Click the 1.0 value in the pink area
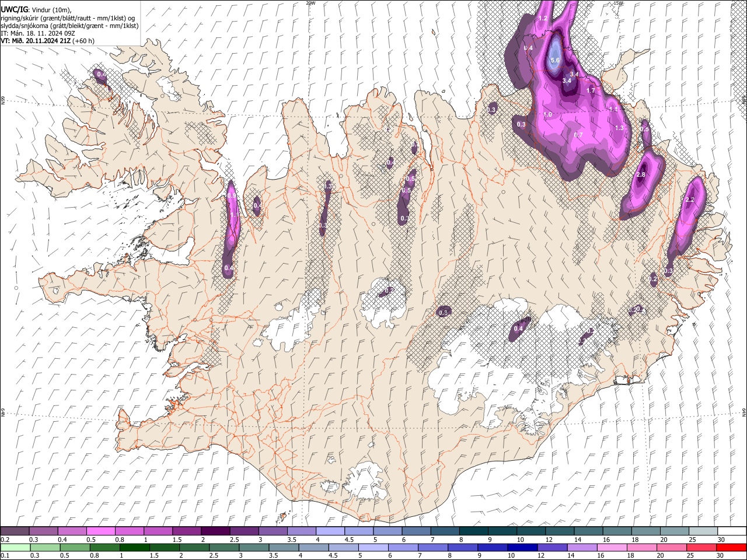The image size is (747, 560). click(x=547, y=114)
